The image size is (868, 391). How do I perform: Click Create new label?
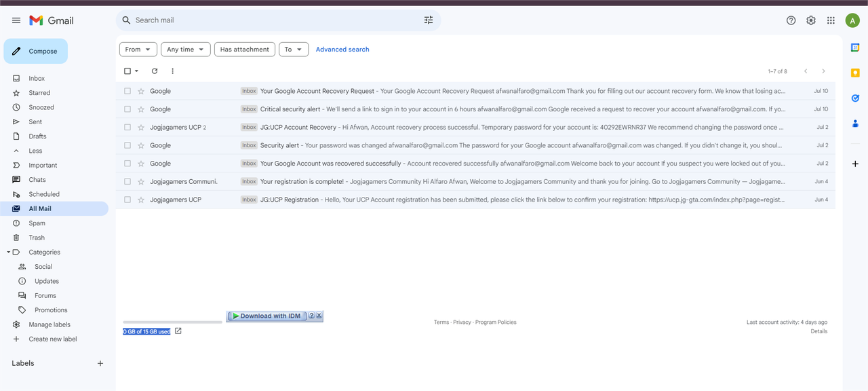(54, 339)
